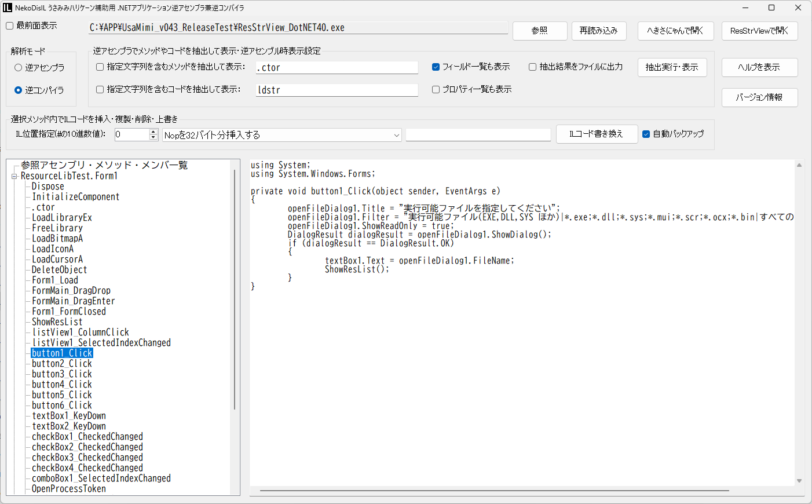Select FormMain_DragEnter in the tree
The image size is (812, 504).
[74, 301]
